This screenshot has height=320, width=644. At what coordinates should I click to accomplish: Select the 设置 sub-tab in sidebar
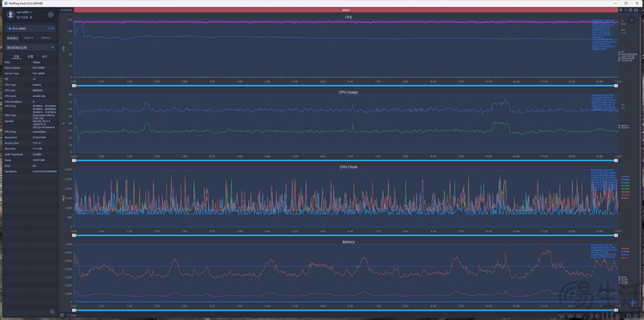[30, 57]
